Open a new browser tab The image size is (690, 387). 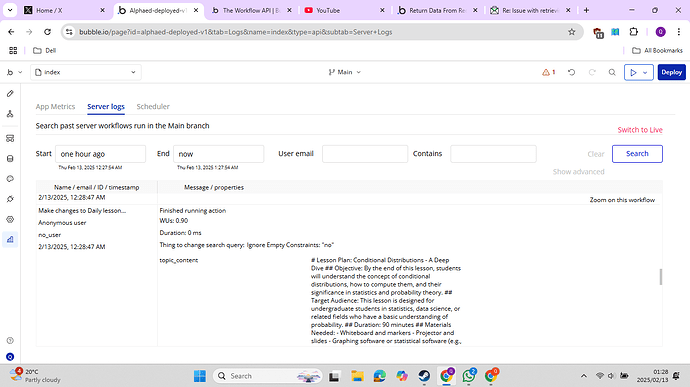point(586,10)
